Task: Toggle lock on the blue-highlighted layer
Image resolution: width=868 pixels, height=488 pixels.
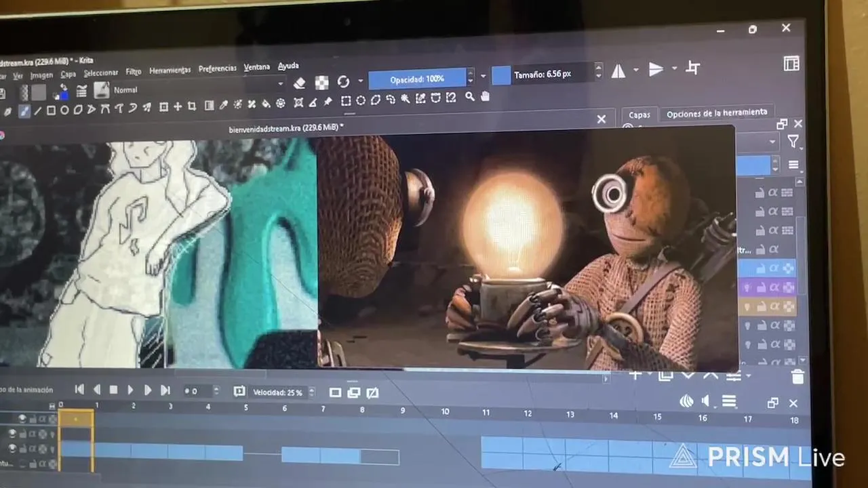Action: (x=761, y=268)
